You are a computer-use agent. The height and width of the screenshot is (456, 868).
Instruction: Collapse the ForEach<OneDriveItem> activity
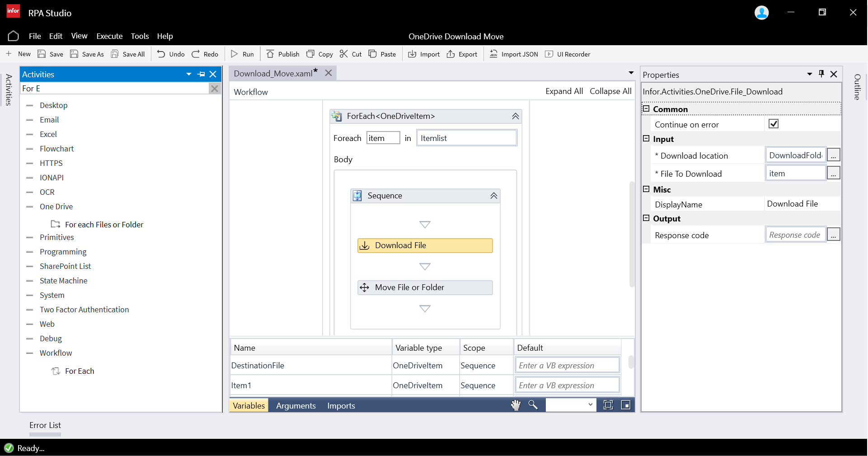pyautogui.click(x=515, y=117)
